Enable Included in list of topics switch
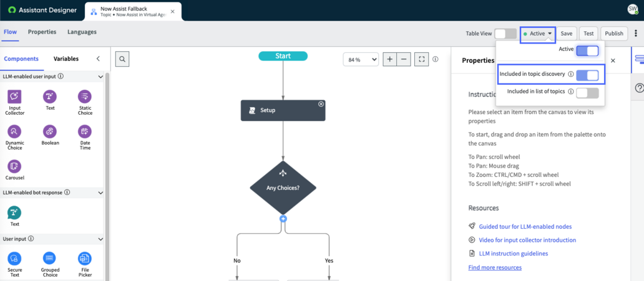644x281 pixels. [x=587, y=93]
